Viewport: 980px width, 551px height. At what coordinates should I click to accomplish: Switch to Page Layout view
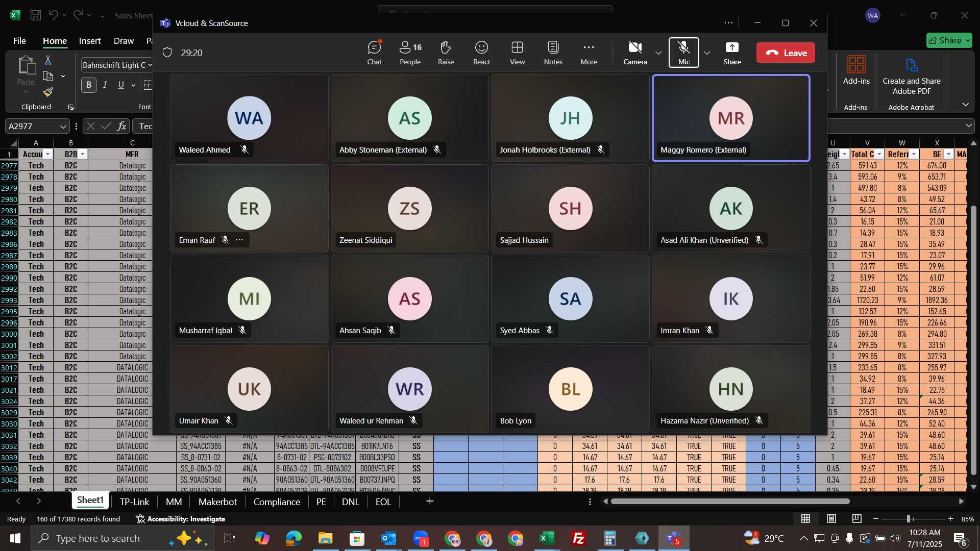click(x=831, y=519)
